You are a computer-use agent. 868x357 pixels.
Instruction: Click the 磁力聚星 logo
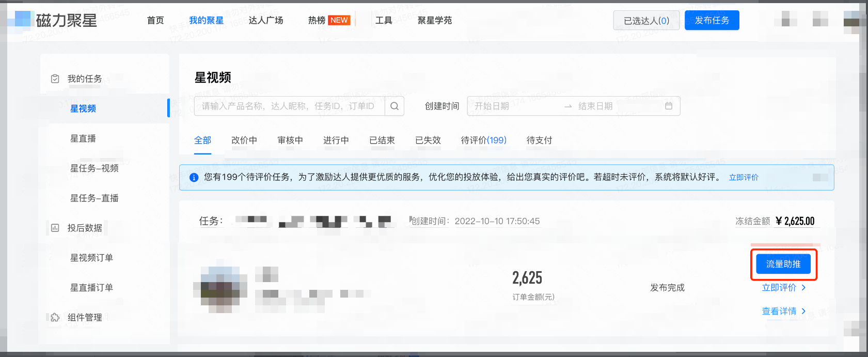[56, 20]
